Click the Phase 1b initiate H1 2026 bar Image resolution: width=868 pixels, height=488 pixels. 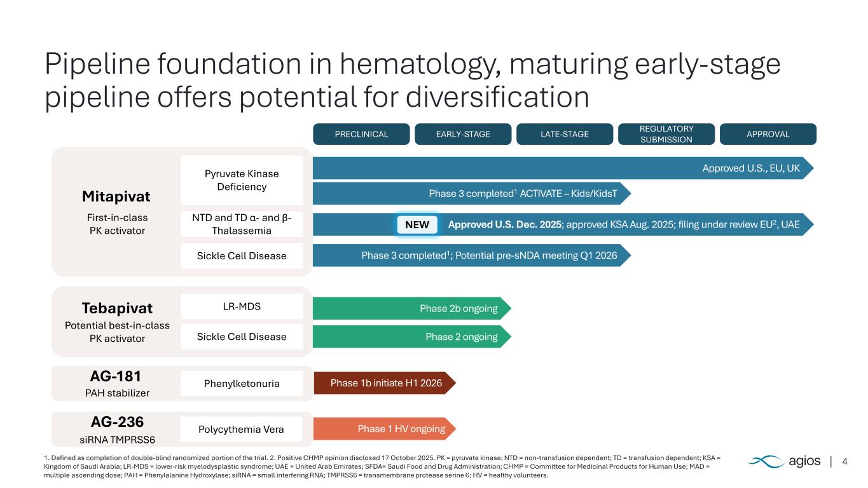click(385, 383)
